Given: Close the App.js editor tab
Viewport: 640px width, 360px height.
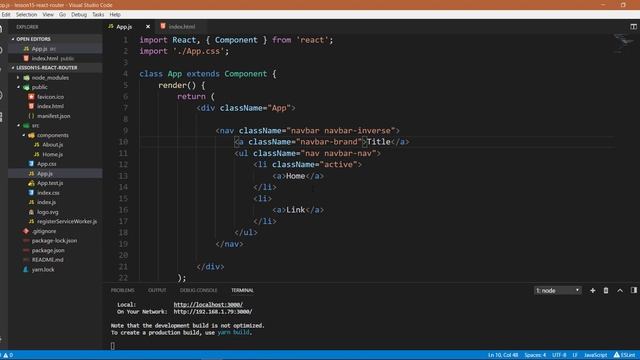Looking at the screenshot, I should click(148, 27).
